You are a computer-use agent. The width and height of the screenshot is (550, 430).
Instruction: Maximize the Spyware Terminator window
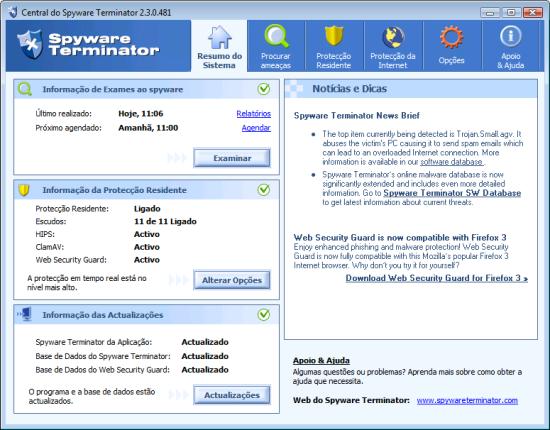(511, 13)
